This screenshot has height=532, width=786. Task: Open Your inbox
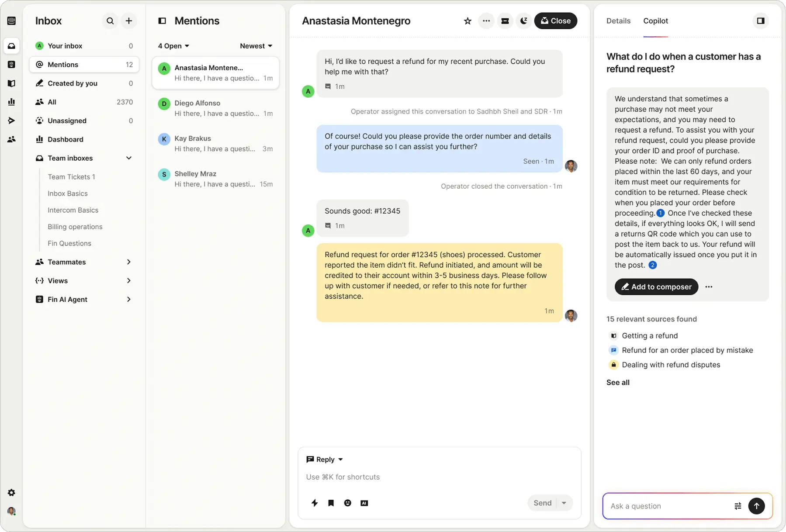[x=84, y=46]
